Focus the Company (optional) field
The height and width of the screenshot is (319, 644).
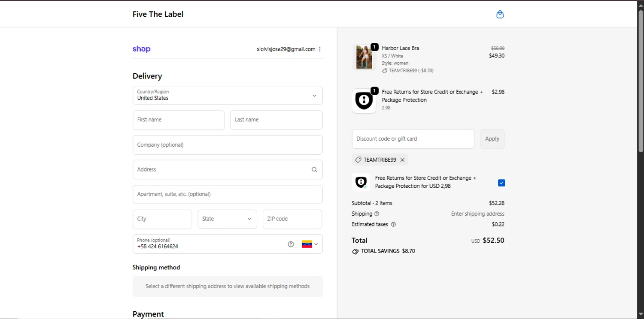click(x=228, y=145)
